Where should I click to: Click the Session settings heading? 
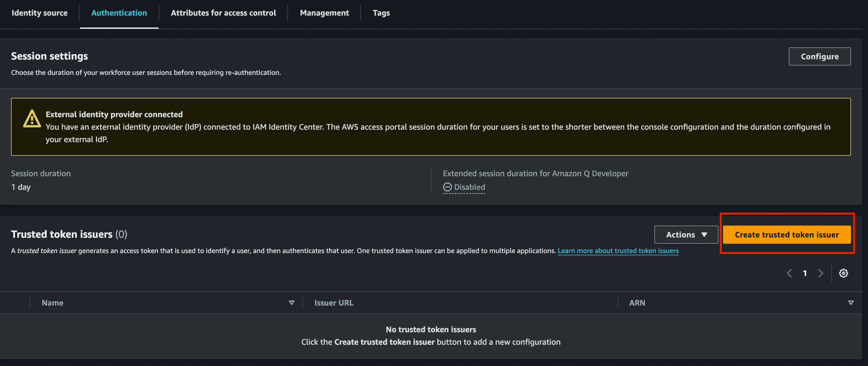coord(50,56)
